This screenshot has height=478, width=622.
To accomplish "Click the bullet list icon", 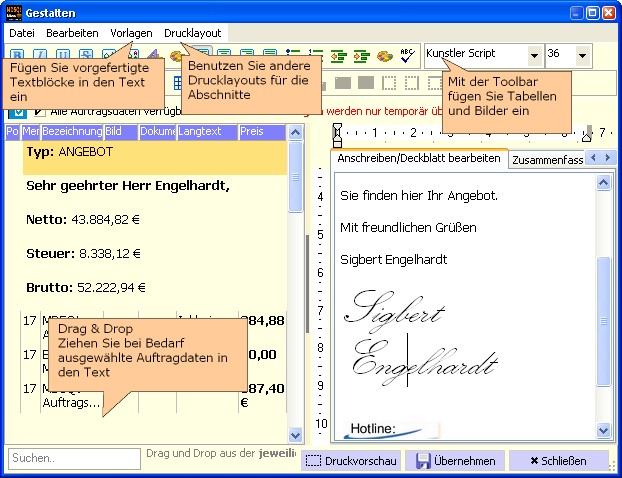I will point(293,55).
